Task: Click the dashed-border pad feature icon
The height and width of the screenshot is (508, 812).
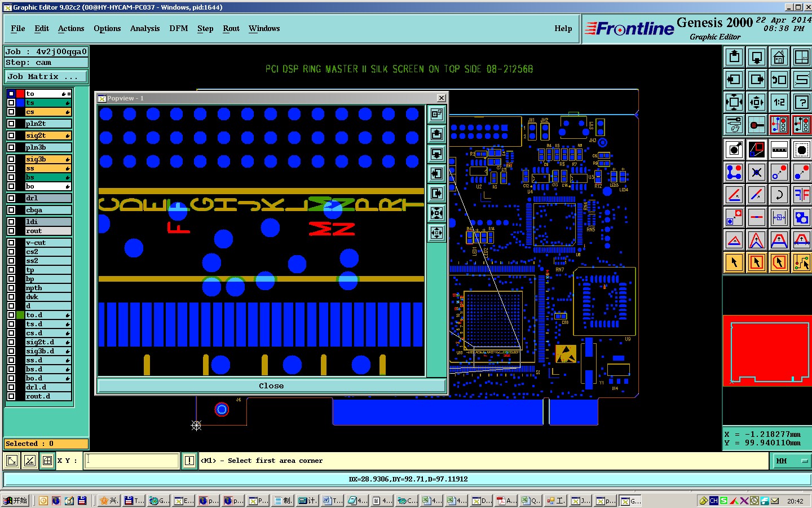Action: coord(802,150)
